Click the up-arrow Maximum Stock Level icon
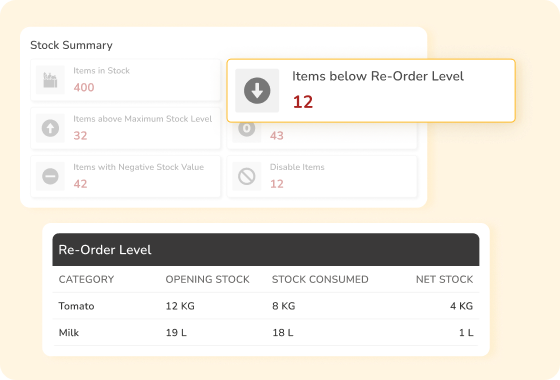Viewport: 560px width, 380px height. pos(50,128)
